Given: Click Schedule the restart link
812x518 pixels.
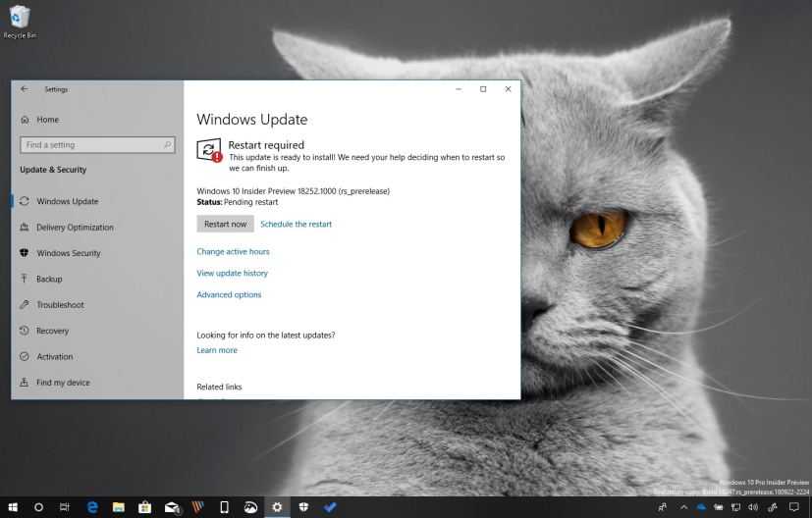Looking at the screenshot, I should click(x=296, y=224).
